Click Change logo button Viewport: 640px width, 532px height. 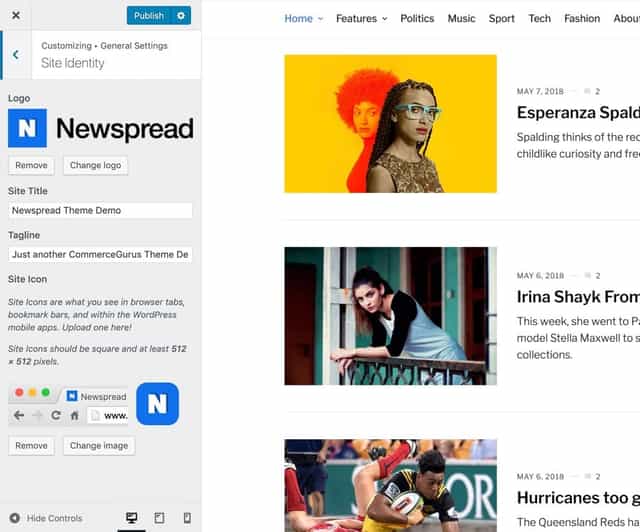coord(96,165)
